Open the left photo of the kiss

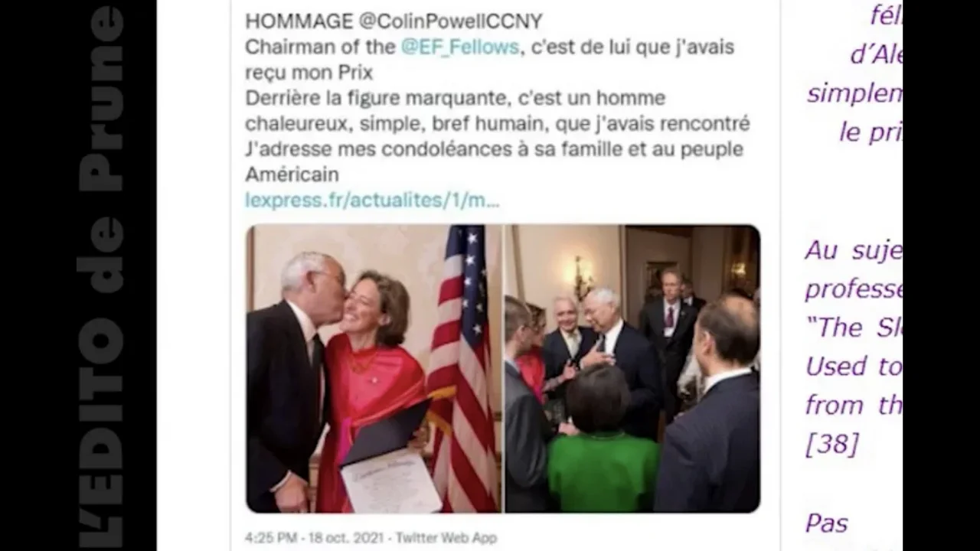point(374,368)
